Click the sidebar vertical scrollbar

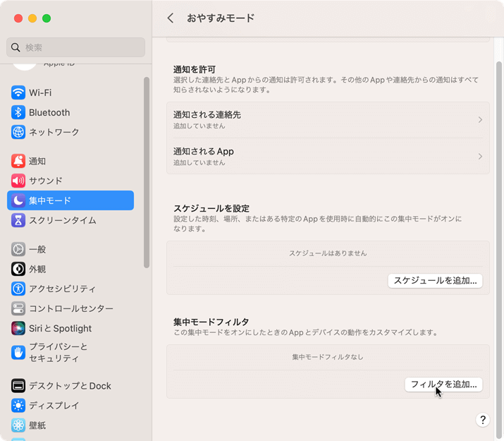(x=147, y=173)
